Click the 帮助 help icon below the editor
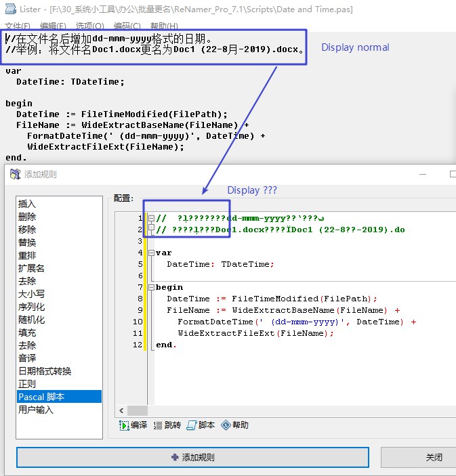456x476 pixels. 226,425
